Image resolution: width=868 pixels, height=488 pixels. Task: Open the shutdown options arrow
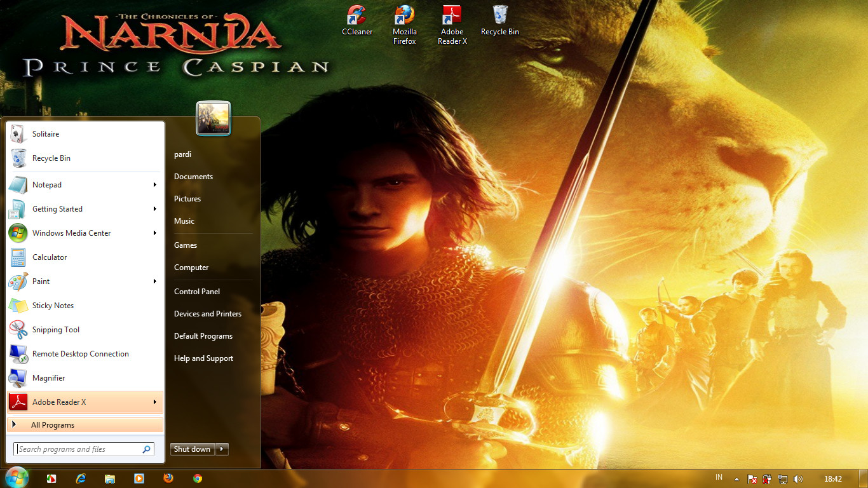(x=222, y=449)
